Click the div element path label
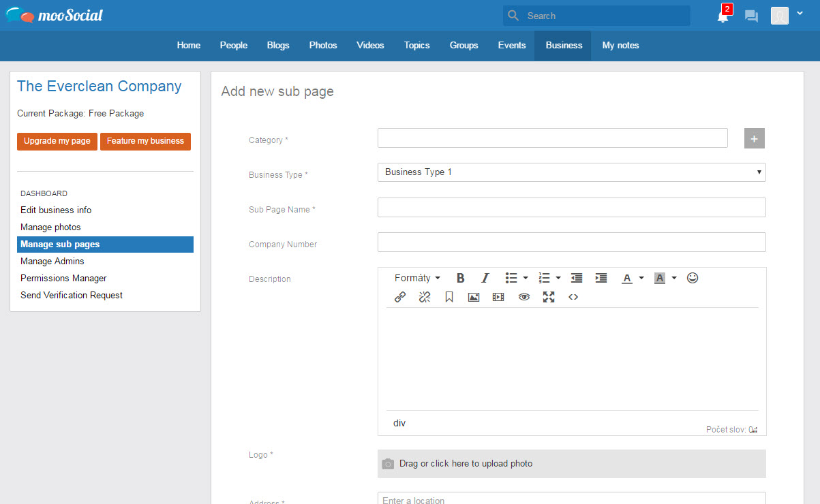Viewport: 820px width, 504px height. click(399, 423)
